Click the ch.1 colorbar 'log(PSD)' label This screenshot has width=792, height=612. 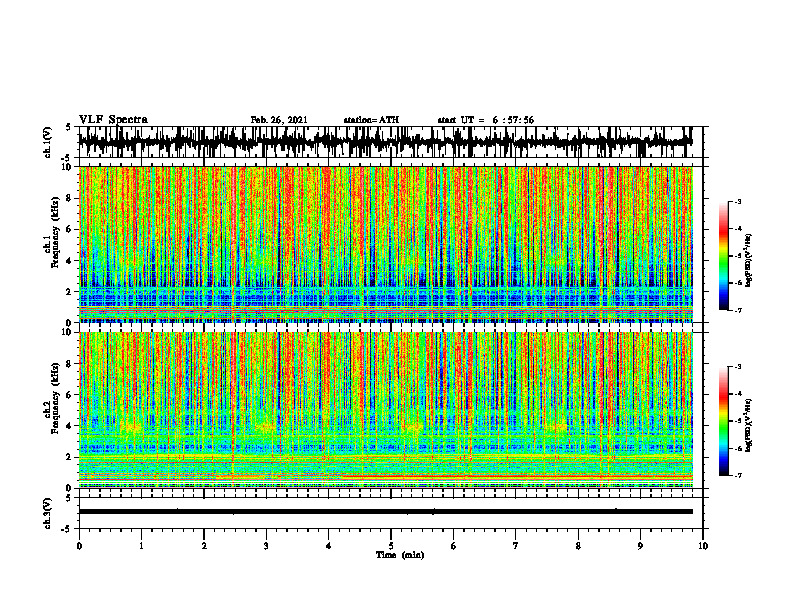pos(749,261)
